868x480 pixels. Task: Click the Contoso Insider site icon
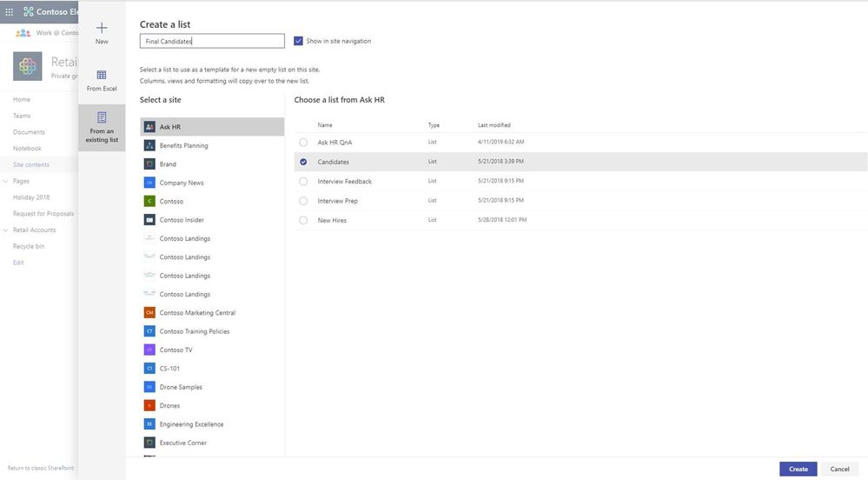click(x=149, y=219)
